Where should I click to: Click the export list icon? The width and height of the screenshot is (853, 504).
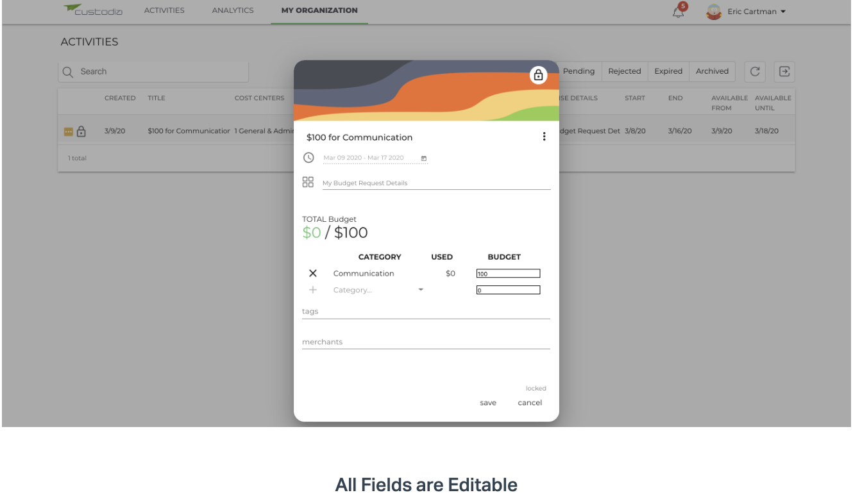point(784,72)
